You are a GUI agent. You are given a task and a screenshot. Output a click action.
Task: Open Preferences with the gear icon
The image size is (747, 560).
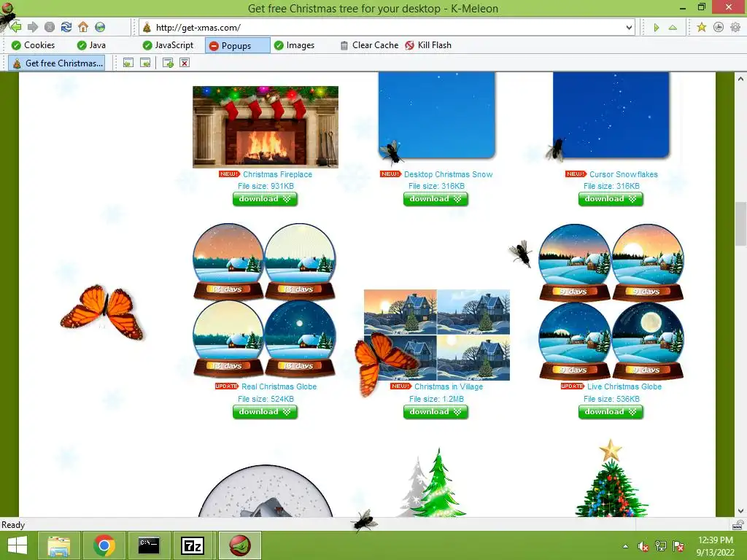[x=735, y=27]
